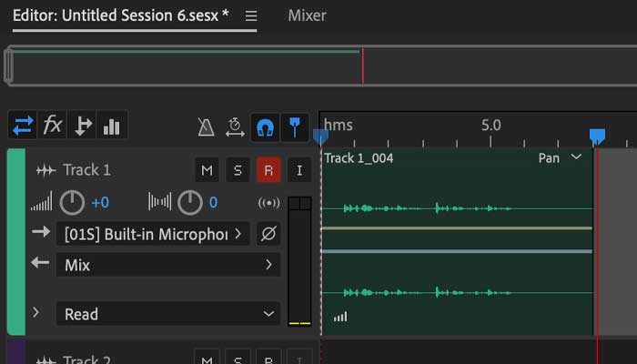
Task: Switch to the Mixer tab
Action: tap(308, 15)
